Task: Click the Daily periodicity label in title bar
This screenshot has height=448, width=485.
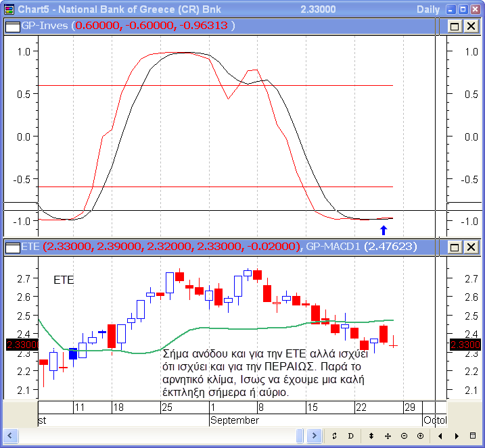Action: click(x=428, y=9)
